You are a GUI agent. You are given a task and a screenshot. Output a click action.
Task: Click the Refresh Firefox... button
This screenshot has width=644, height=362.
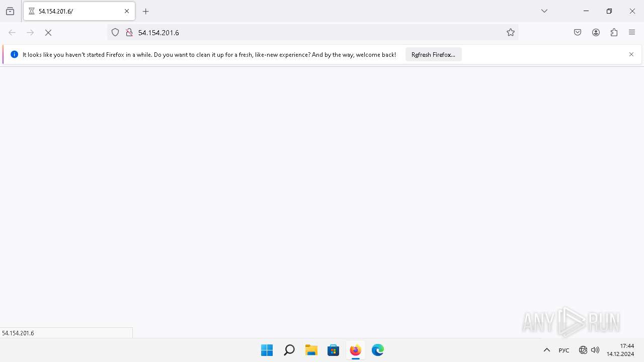click(433, 54)
